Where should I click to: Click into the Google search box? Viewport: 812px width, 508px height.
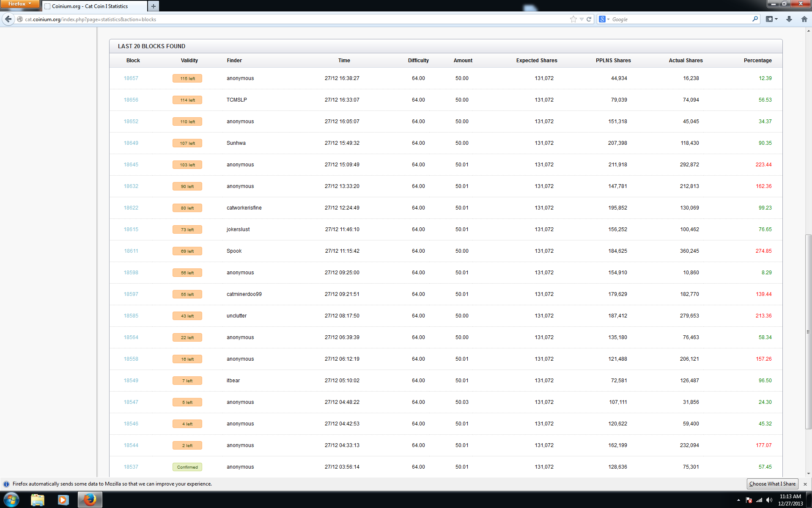[x=681, y=19]
